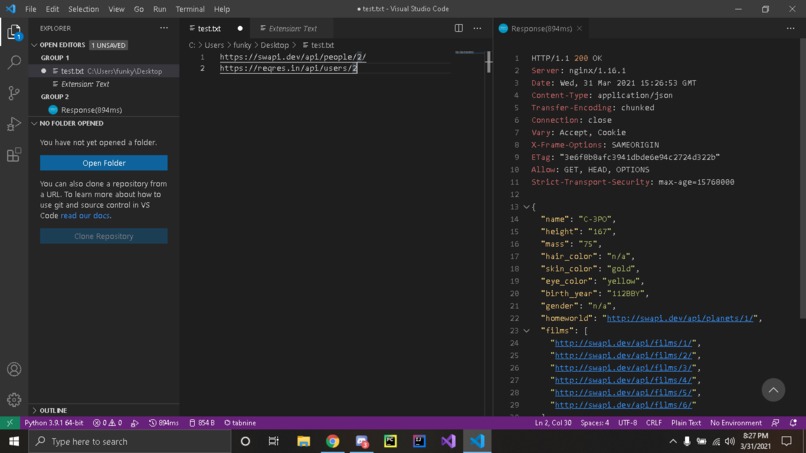The height and width of the screenshot is (453, 806).
Task: Click the Open Folder button
Action: [x=104, y=163]
